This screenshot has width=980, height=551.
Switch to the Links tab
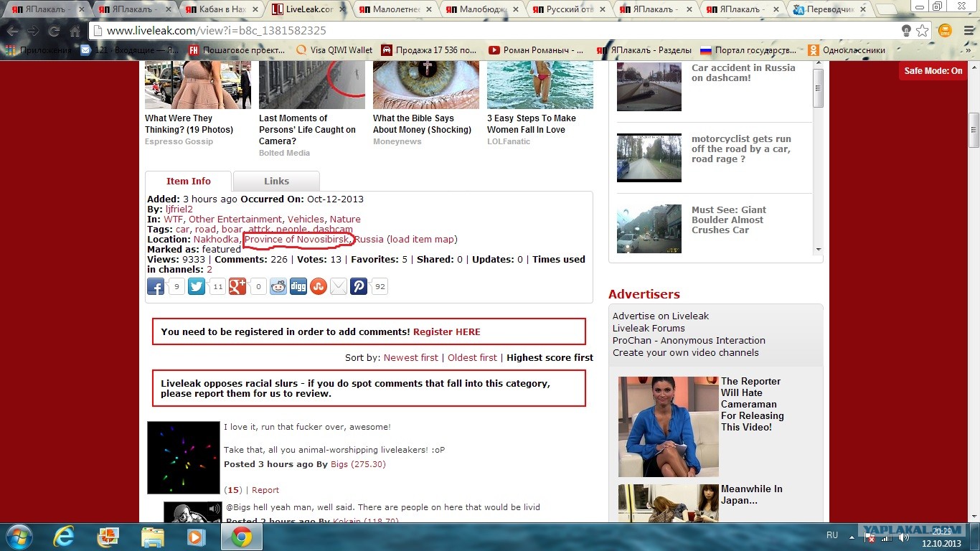(x=276, y=182)
